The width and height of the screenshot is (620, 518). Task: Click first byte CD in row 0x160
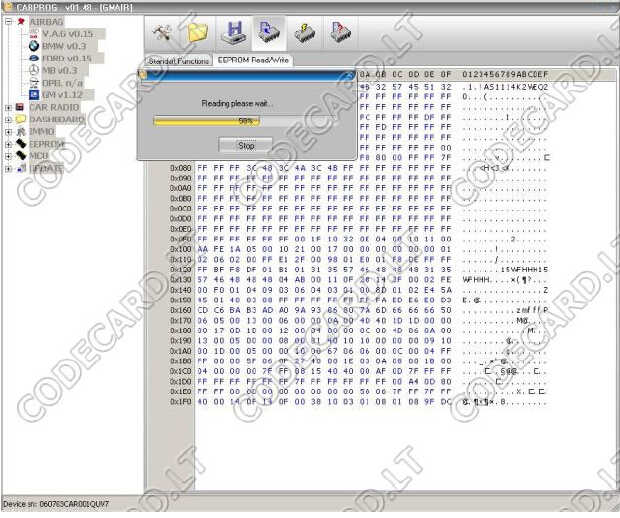click(202, 310)
